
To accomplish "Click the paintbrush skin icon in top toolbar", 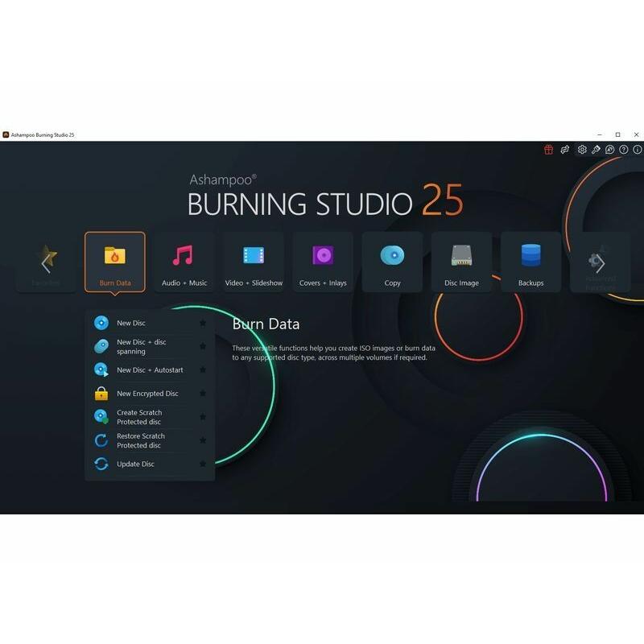I will pos(596,150).
